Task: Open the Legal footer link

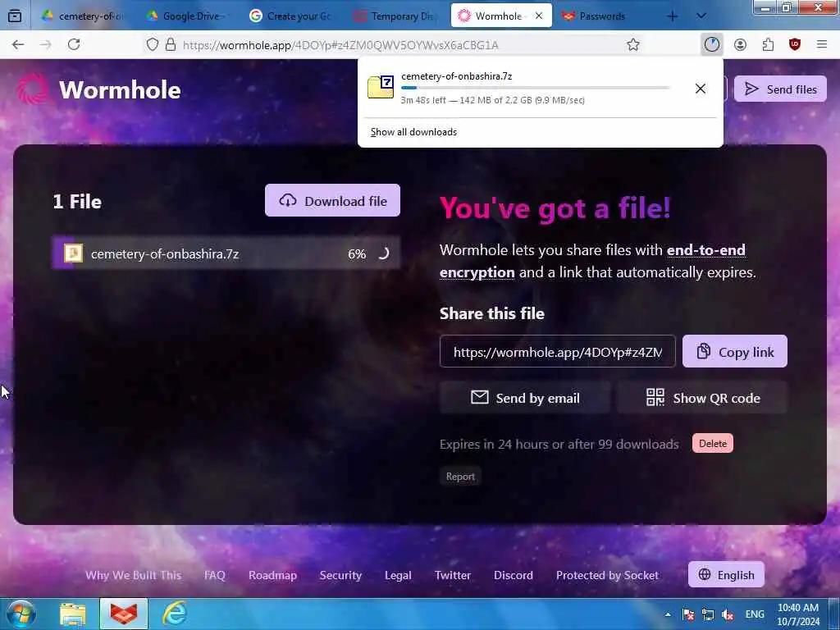Action: point(398,575)
